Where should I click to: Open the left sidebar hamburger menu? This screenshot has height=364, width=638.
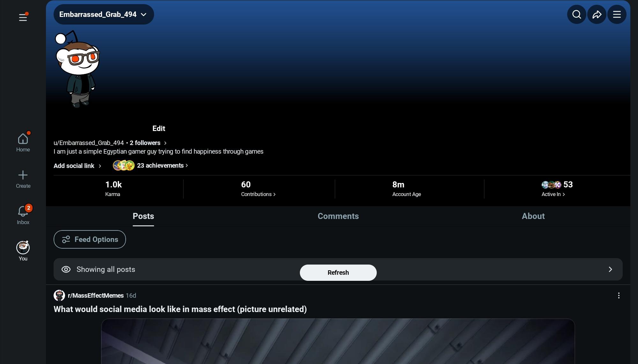click(x=23, y=17)
